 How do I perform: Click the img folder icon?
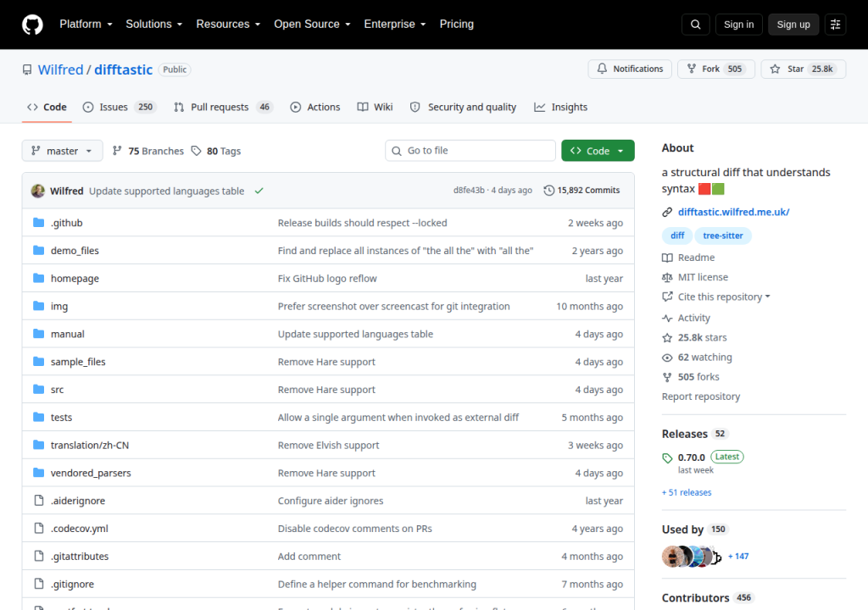coord(38,306)
